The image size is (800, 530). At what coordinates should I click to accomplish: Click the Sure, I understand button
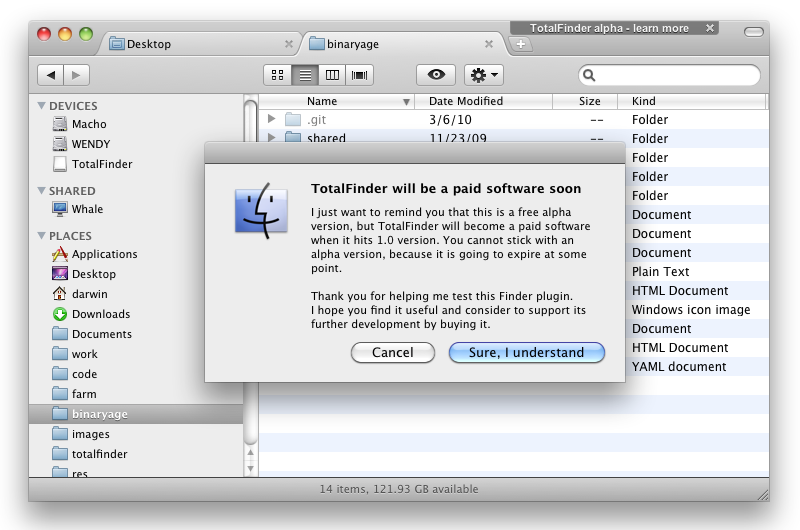click(527, 352)
